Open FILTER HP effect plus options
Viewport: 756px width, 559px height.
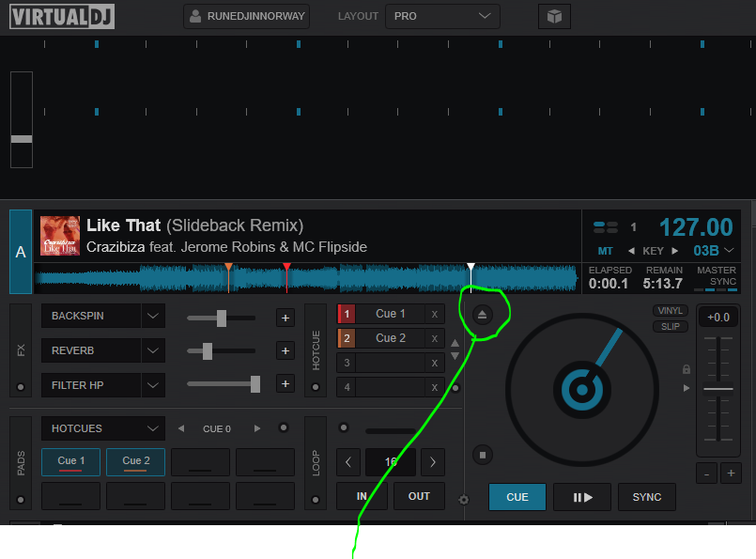285,384
